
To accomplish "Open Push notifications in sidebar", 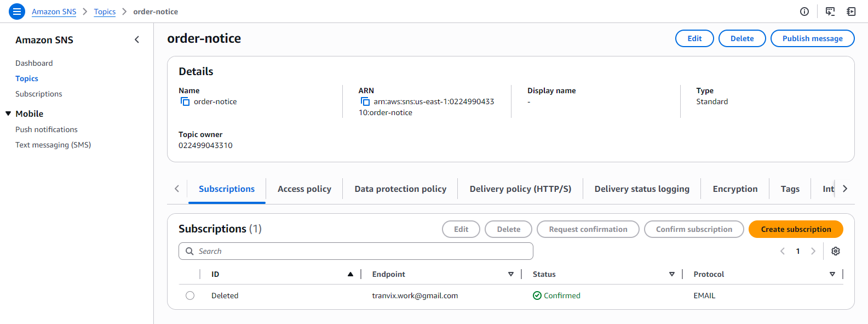I will tap(47, 129).
